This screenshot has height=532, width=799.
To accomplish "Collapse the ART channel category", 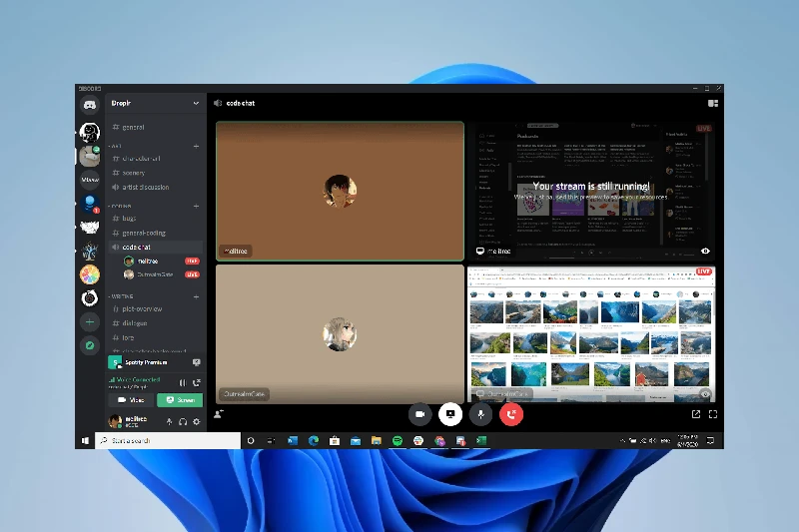I will click(115, 146).
